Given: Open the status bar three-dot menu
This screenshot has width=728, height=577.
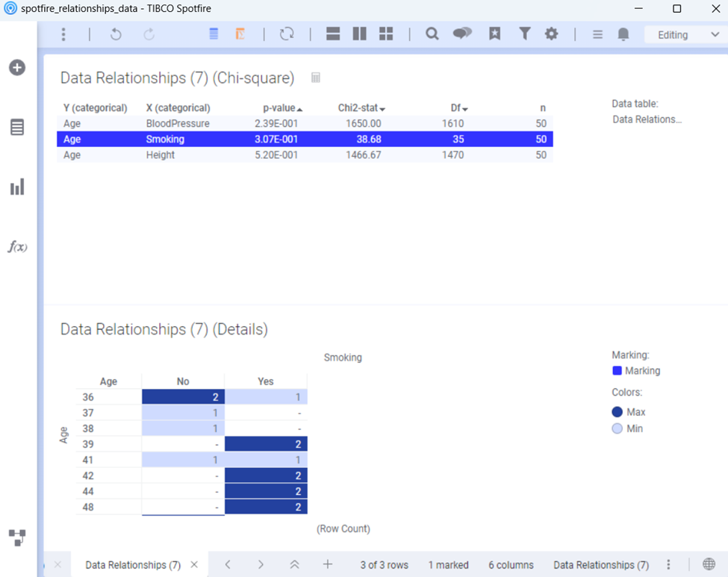Looking at the screenshot, I should point(668,564).
